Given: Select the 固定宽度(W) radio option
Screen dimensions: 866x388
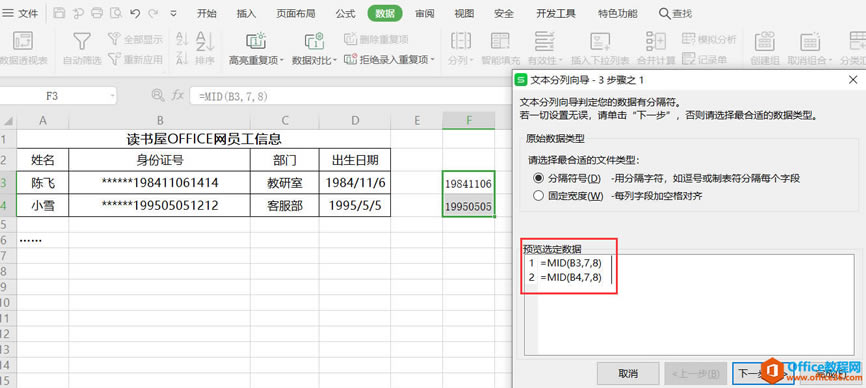Looking at the screenshot, I should (538, 195).
